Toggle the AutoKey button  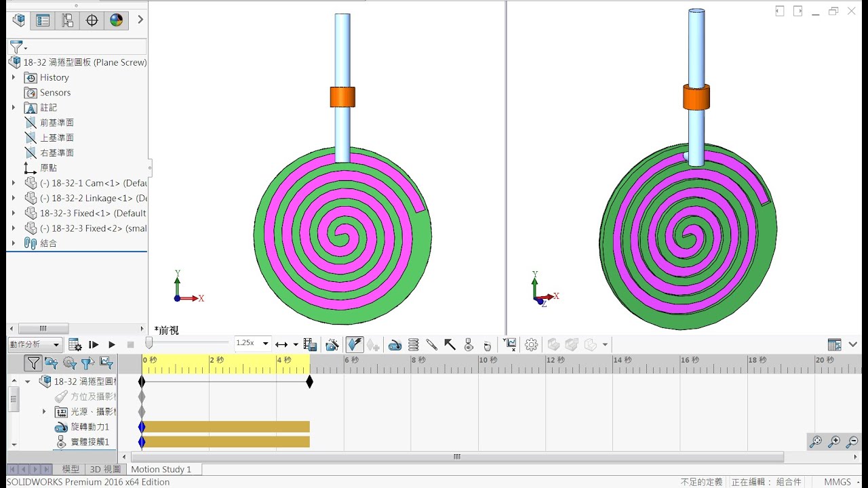pyautogui.click(x=355, y=344)
